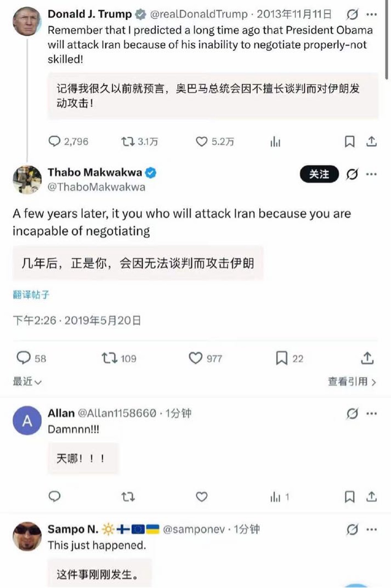Like Thabo Makwakwa's reply with the heart
Viewport: 391px width, 588px height.
[x=195, y=358]
